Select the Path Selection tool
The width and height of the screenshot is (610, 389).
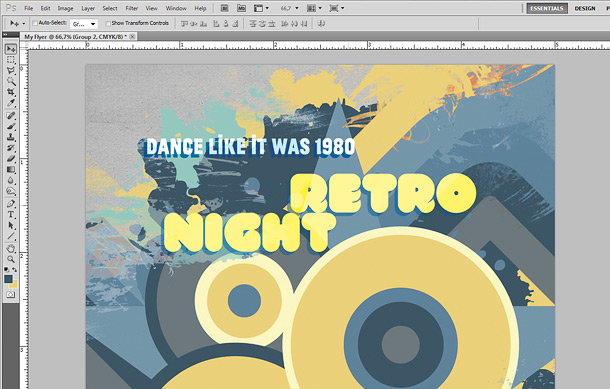[x=11, y=225]
